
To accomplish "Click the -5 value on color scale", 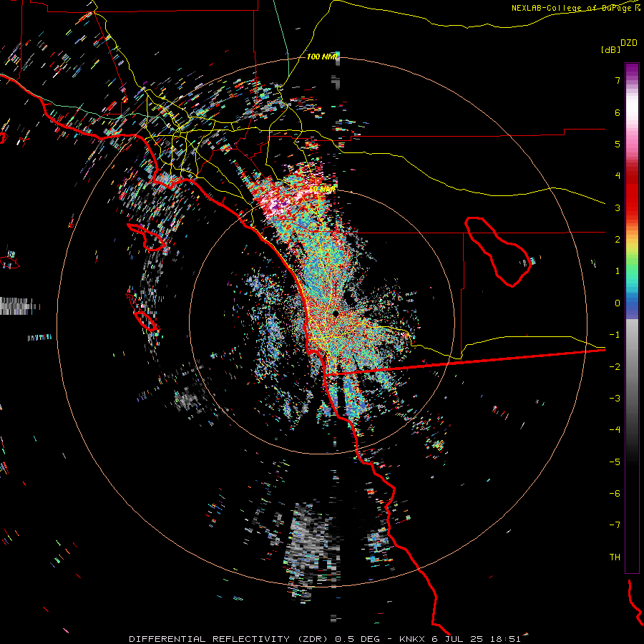I will pos(615,462).
